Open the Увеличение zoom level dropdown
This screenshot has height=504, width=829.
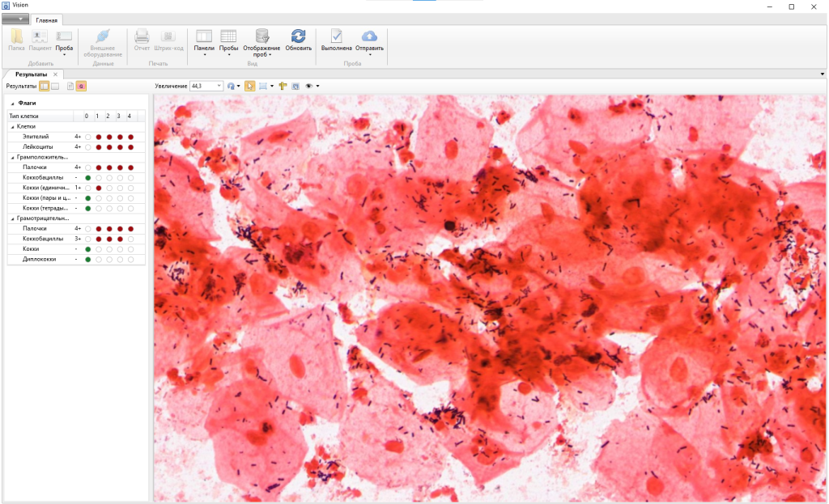[219, 86]
